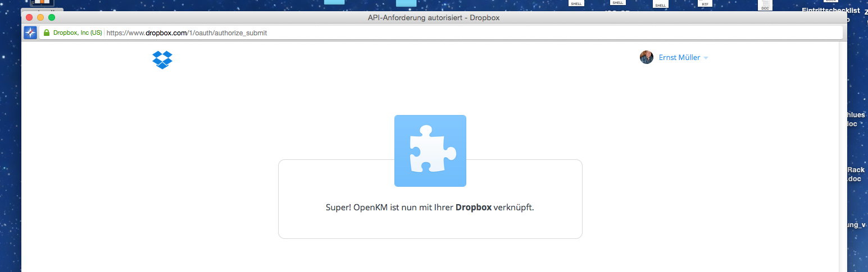This screenshot has height=272, width=868.
Task: Expand the account dropdown arrow next to Ernst Müller
Action: click(x=706, y=58)
